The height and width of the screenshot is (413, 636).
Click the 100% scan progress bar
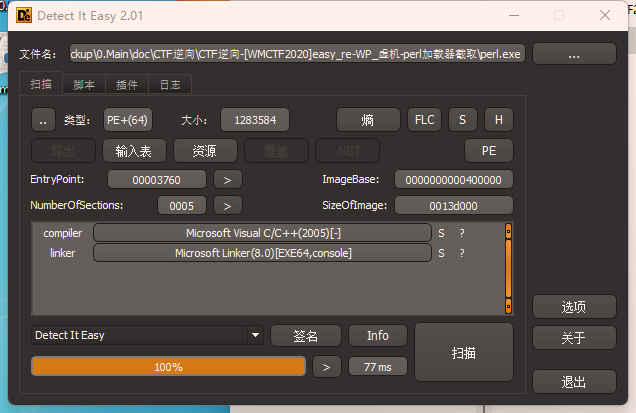coord(168,367)
